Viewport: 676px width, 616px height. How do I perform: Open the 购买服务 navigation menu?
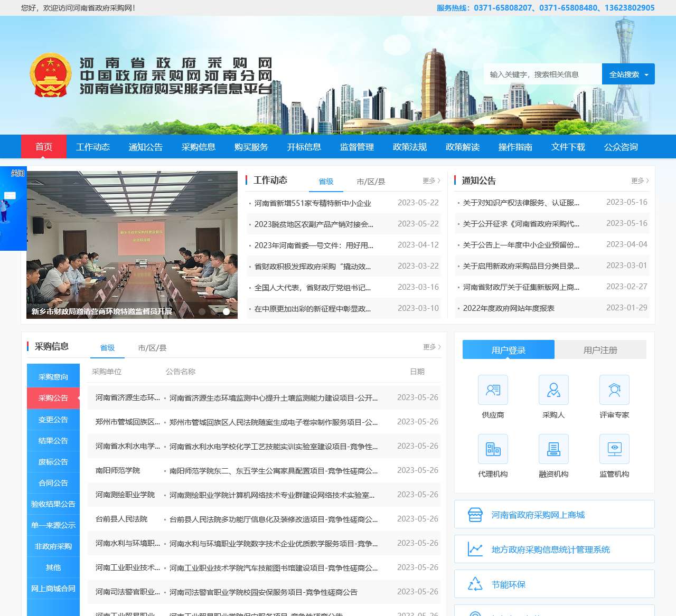(x=251, y=147)
